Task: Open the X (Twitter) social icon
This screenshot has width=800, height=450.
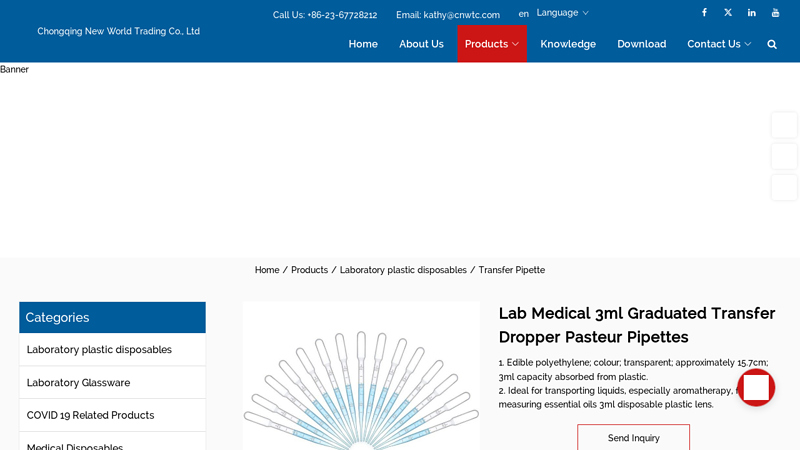Action: coord(728,13)
